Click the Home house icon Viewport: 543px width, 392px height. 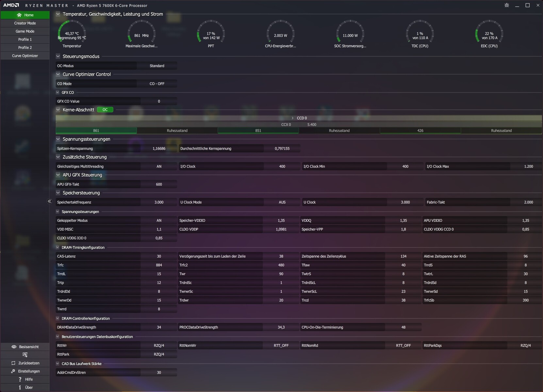click(x=19, y=15)
